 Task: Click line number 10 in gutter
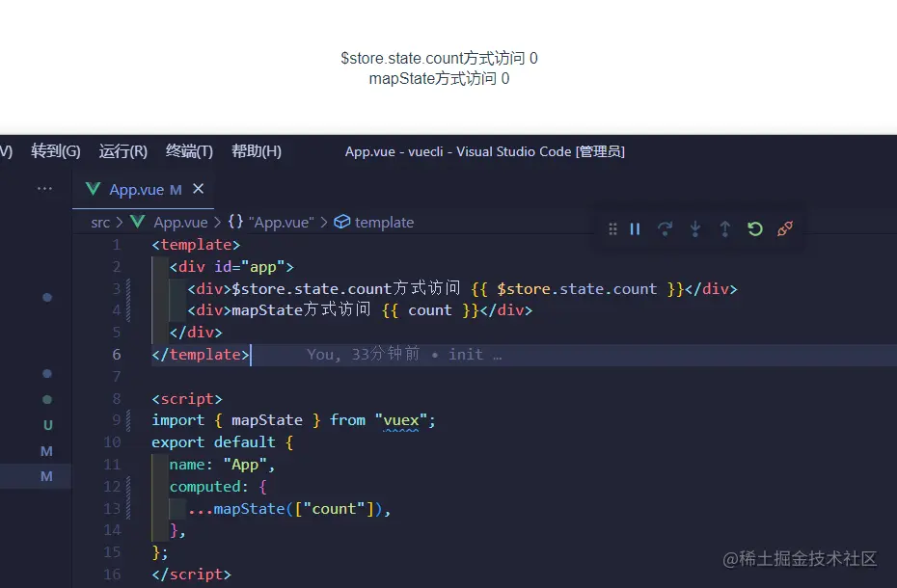(112, 442)
